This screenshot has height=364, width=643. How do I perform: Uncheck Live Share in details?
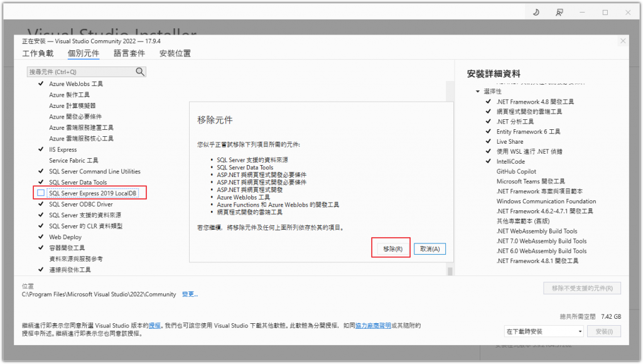(488, 141)
